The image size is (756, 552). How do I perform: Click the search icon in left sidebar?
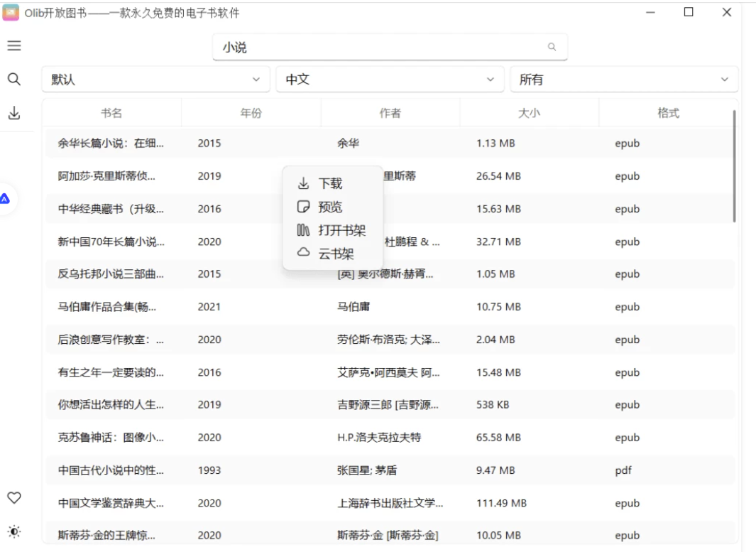point(13,80)
